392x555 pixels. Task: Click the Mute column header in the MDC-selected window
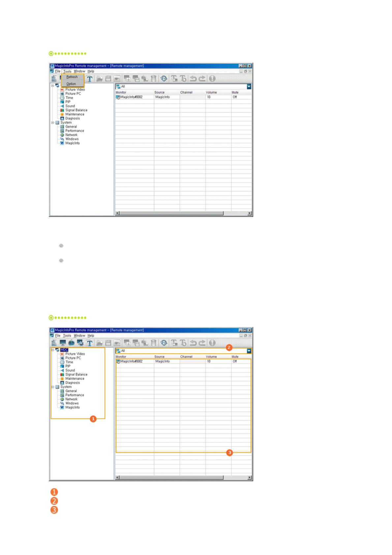(235, 357)
